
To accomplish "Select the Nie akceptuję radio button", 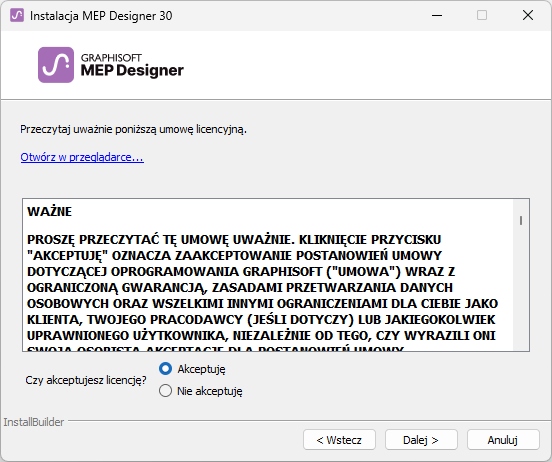I will pyautogui.click(x=165, y=391).
